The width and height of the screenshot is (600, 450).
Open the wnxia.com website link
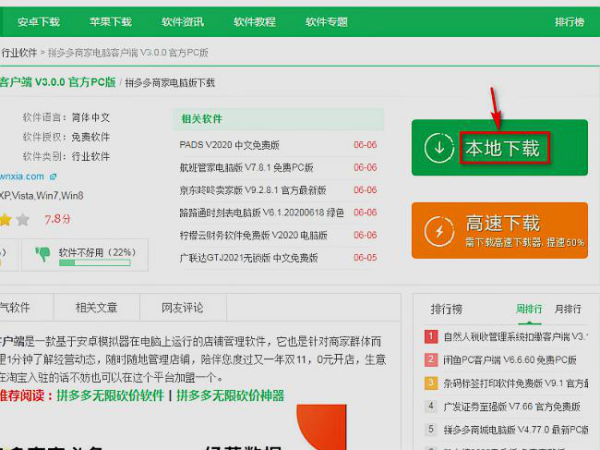[x=22, y=176]
